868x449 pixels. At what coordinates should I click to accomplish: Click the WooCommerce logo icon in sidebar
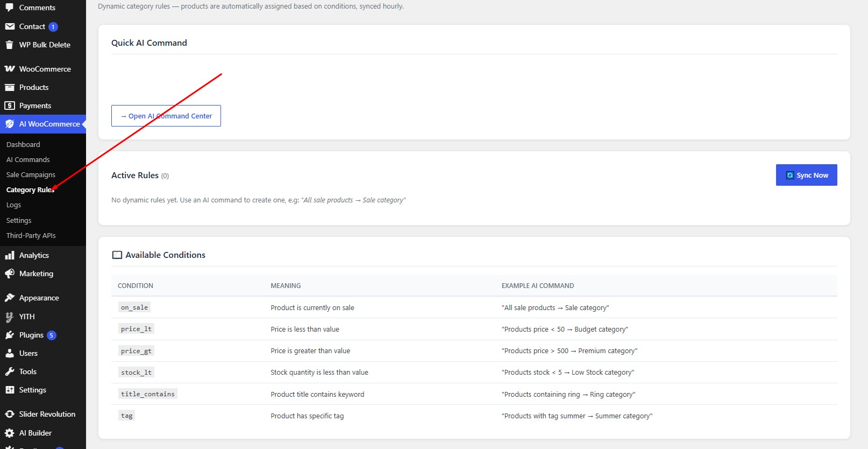(10, 69)
